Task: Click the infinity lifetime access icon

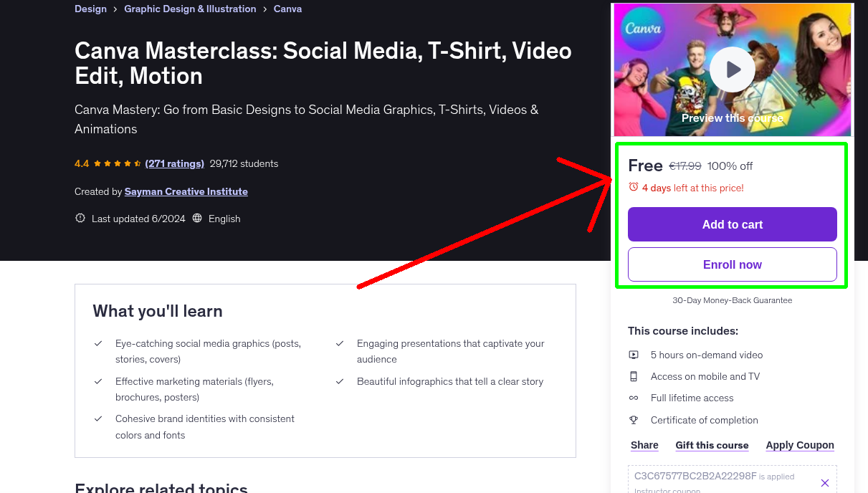Action: tap(634, 398)
